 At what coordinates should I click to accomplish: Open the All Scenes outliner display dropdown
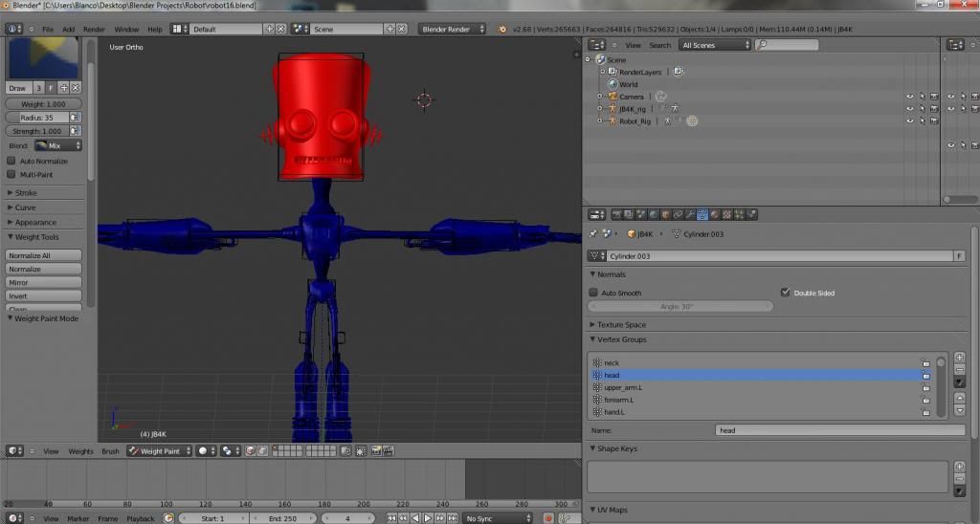[715, 45]
